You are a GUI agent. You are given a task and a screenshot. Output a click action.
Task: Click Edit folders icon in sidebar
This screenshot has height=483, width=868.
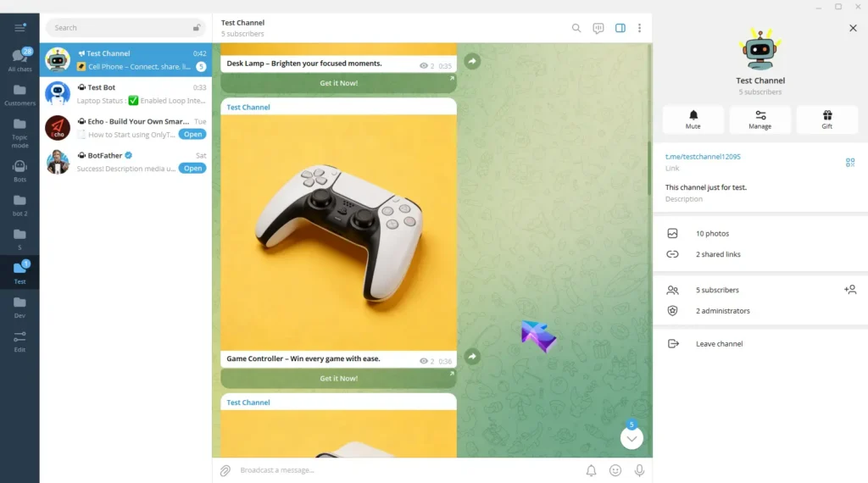coord(19,341)
